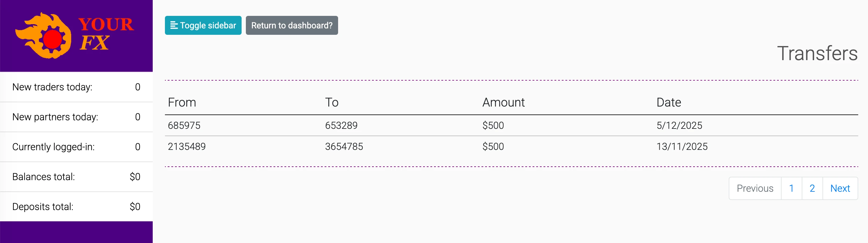Click the From column header

click(x=182, y=103)
